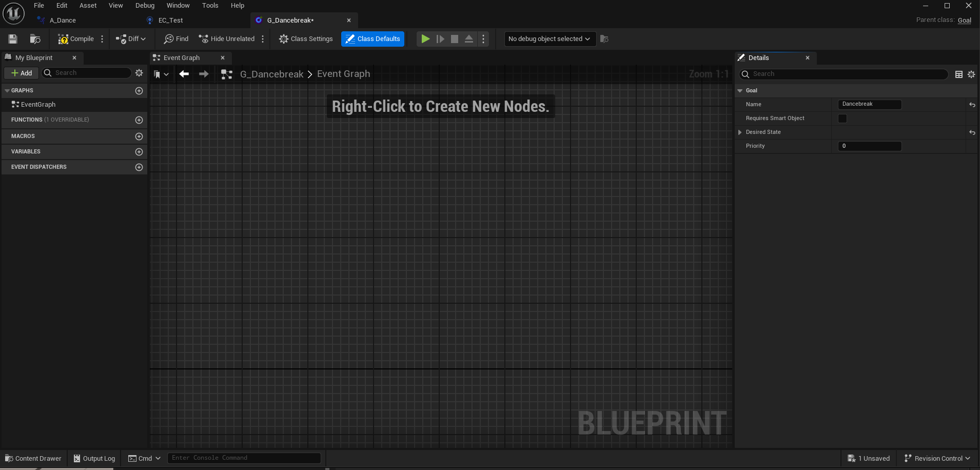Save the blueprint with the floppy disk icon

(13, 39)
